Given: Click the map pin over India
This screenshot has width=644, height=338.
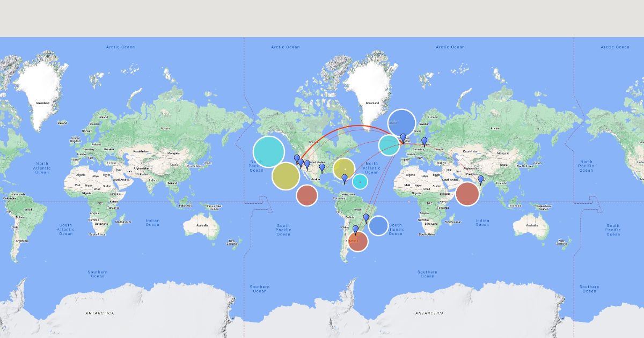Looking at the screenshot, I should pos(480,180).
